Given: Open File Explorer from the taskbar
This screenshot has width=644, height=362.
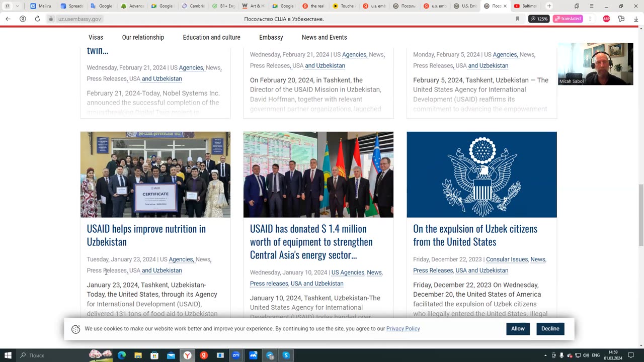Looking at the screenshot, I should [x=138, y=355].
